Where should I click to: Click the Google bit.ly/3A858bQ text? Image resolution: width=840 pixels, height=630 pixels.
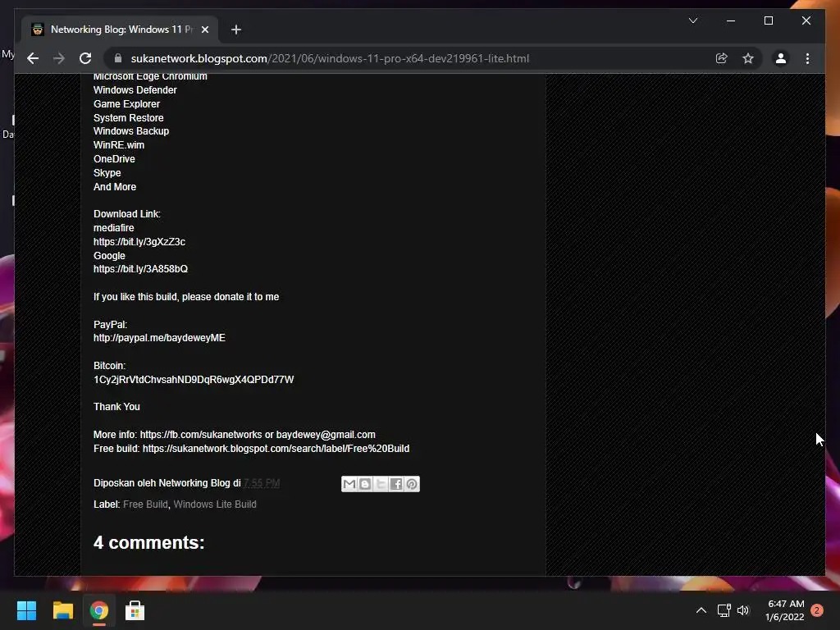pyautogui.click(x=140, y=269)
